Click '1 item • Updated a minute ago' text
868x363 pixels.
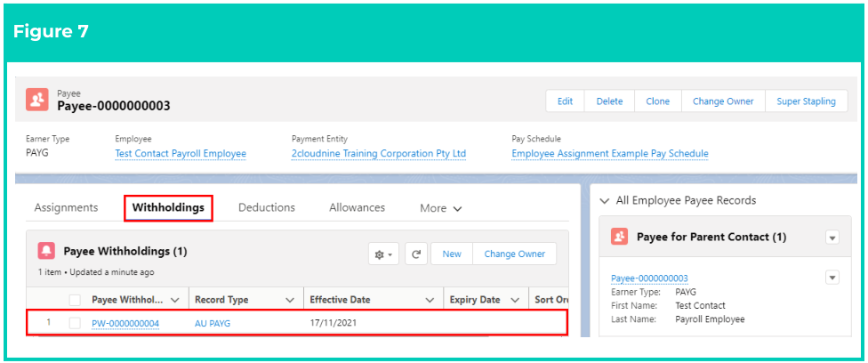tap(96, 272)
